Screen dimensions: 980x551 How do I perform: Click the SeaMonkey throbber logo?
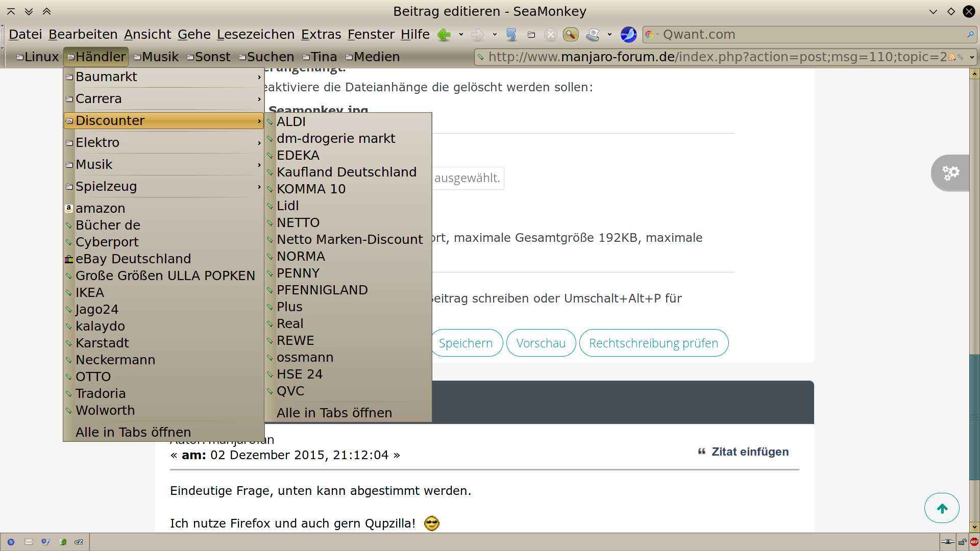click(628, 35)
